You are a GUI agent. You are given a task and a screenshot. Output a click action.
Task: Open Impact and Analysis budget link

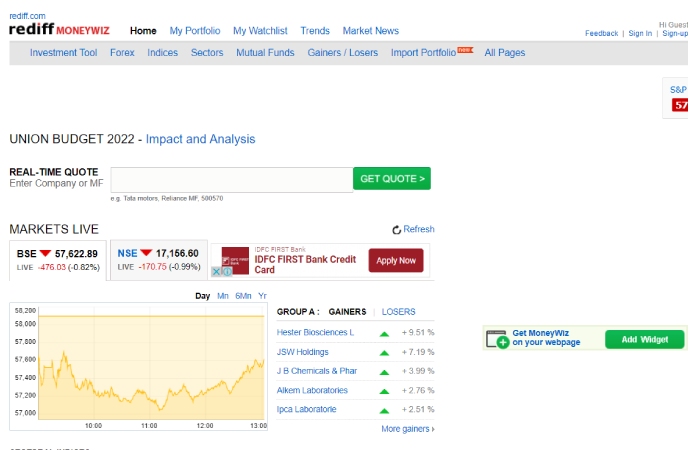(x=200, y=139)
